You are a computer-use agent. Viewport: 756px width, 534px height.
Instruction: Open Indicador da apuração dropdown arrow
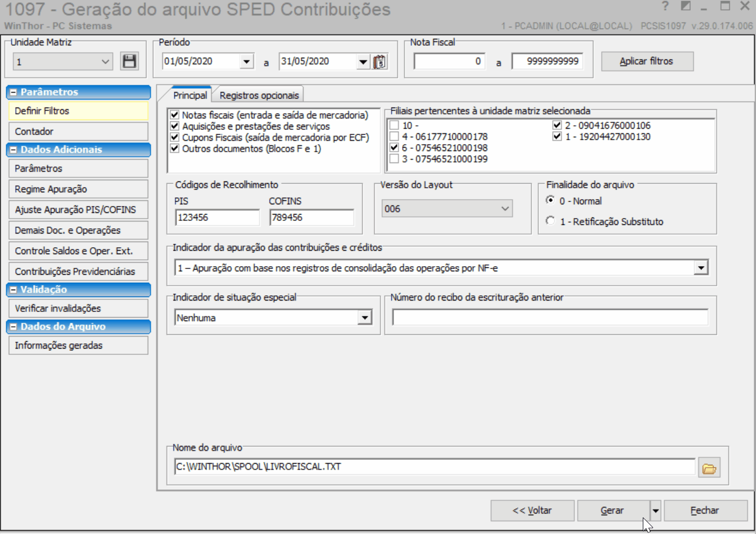701,267
